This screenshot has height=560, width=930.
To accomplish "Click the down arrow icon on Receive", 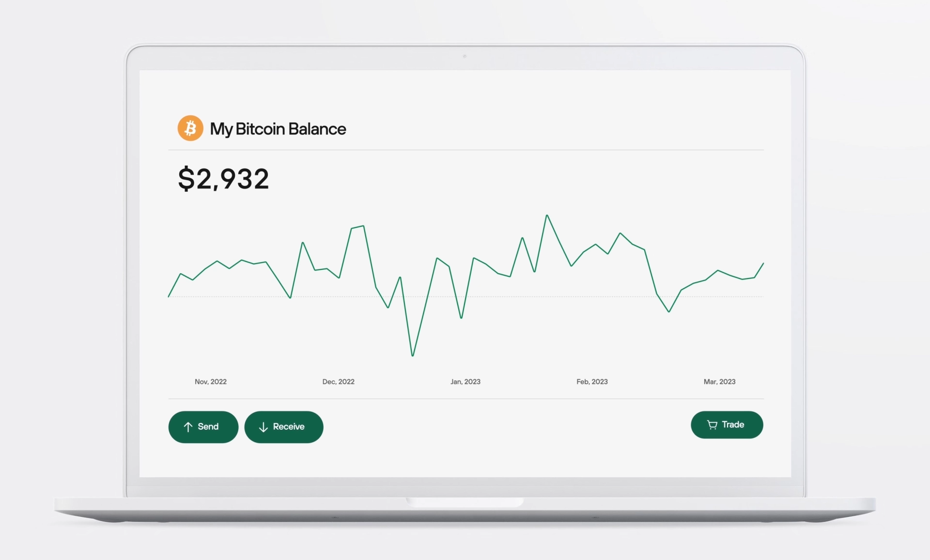I will (x=263, y=427).
